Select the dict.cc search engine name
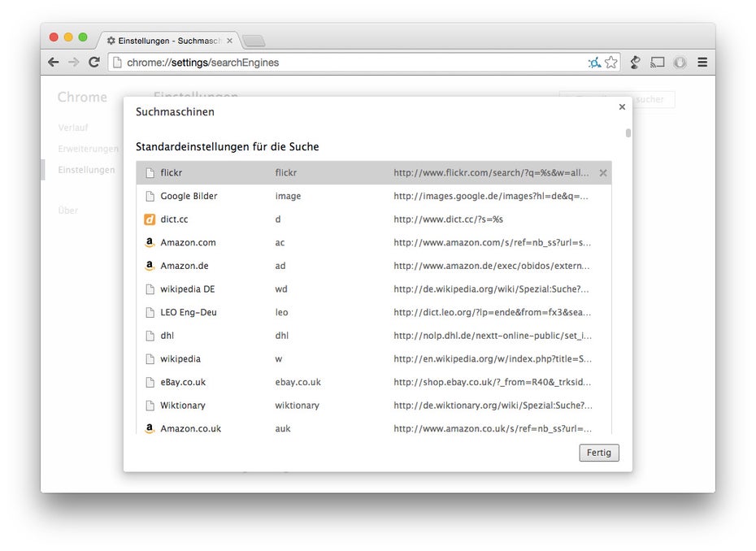756x551 pixels. pyautogui.click(x=174, y=219)
